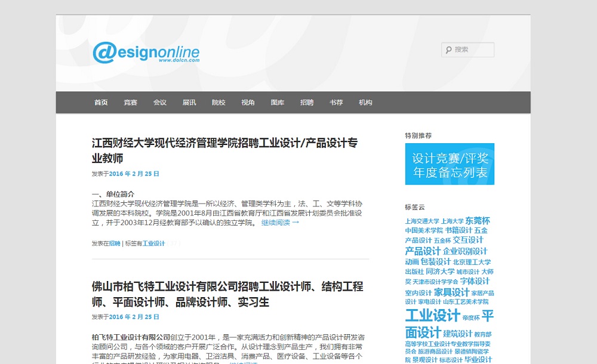Select the 东莞杯 tag in the tag cloud
Screen dimensions: 597x364
pos(478,220)
